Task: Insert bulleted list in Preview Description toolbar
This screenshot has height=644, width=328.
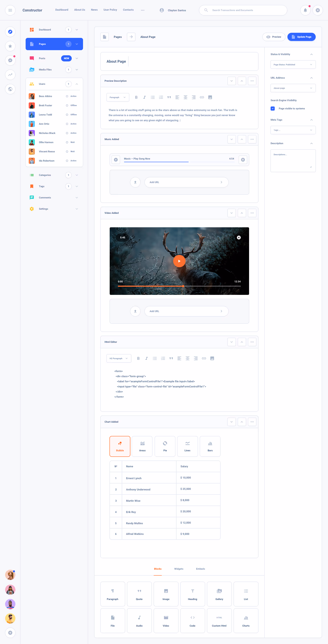Action: point(153,97)
